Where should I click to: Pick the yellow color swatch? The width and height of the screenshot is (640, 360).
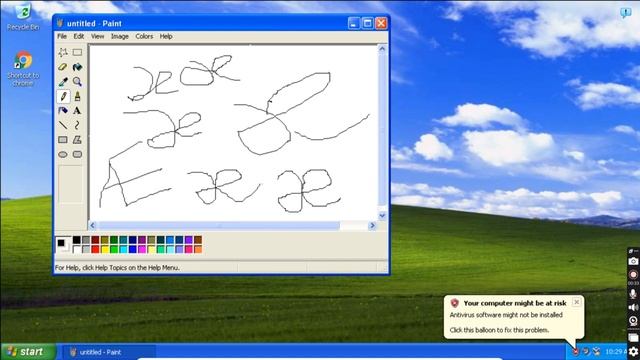click(x=104, y=249)
